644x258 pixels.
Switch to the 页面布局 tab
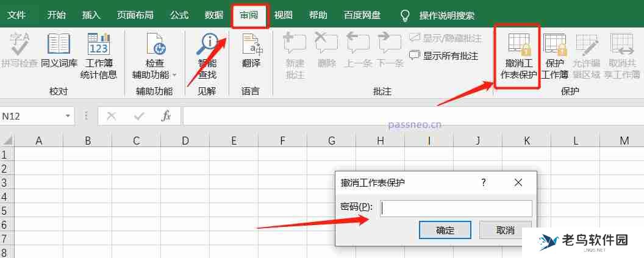point(135,16)
